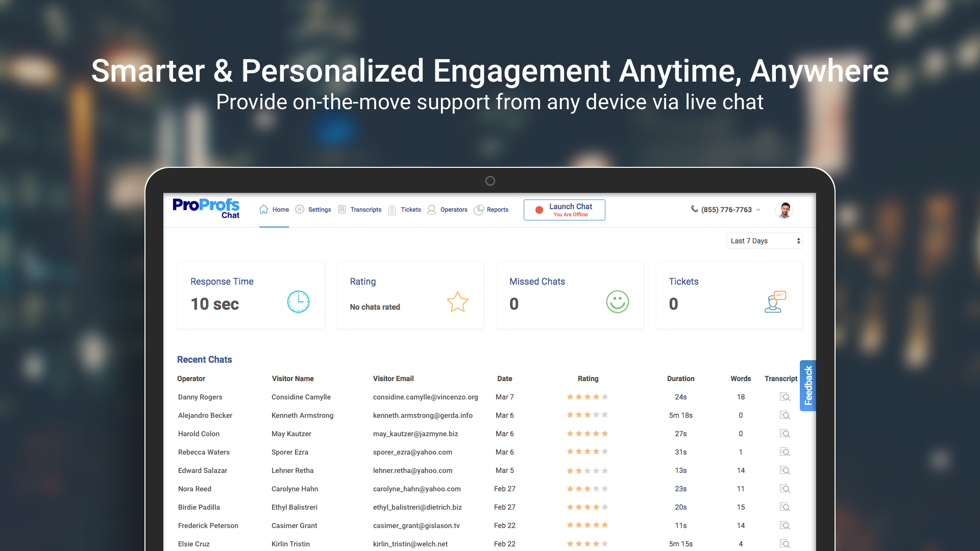Click the Response Time clock icon
The width and height of the screenshot is (980, 551).
coord(298,302)
